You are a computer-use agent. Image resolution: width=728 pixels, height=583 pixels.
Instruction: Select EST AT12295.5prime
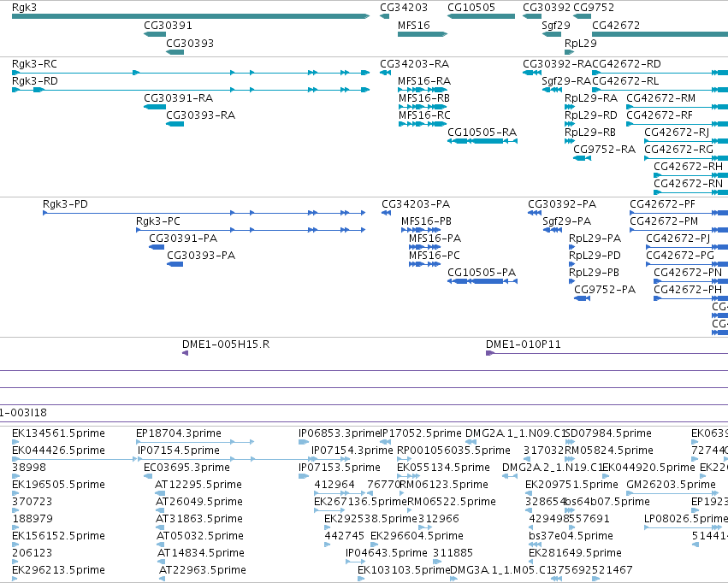coord(159,493)
